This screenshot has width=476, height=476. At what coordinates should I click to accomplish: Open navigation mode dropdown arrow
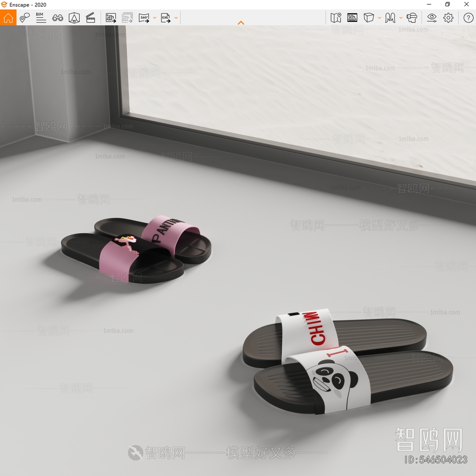point(401,18)
